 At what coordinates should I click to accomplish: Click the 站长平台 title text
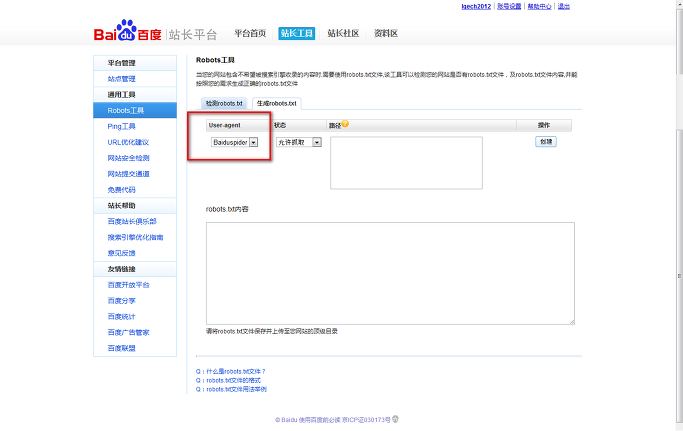point(193,34)
